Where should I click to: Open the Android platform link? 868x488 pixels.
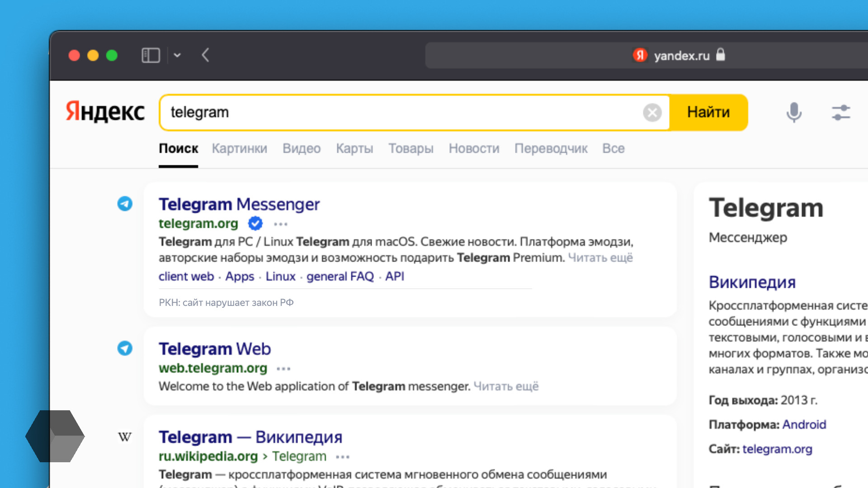point(804,424)
